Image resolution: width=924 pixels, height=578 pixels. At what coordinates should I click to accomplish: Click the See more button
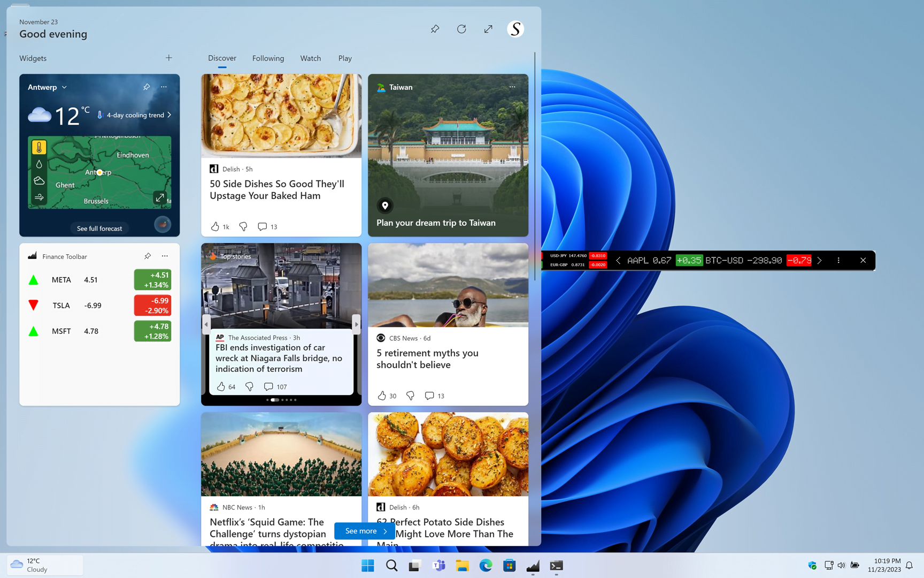[x=364, y=530]
